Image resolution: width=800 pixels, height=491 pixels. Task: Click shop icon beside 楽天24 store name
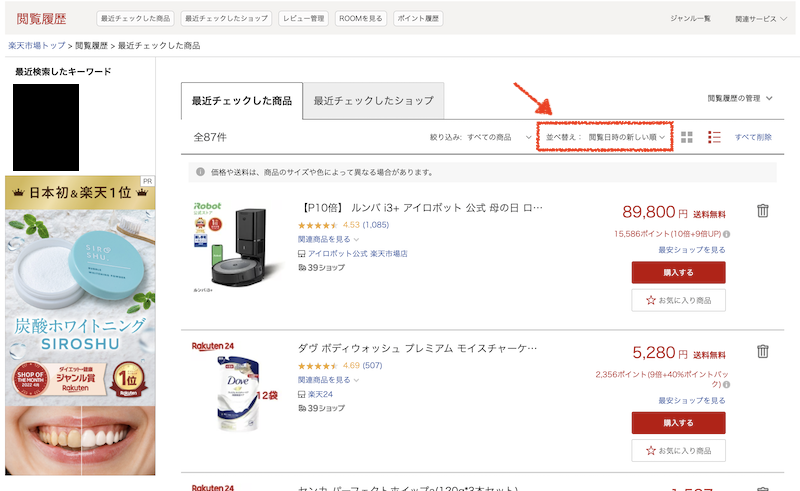302,395
